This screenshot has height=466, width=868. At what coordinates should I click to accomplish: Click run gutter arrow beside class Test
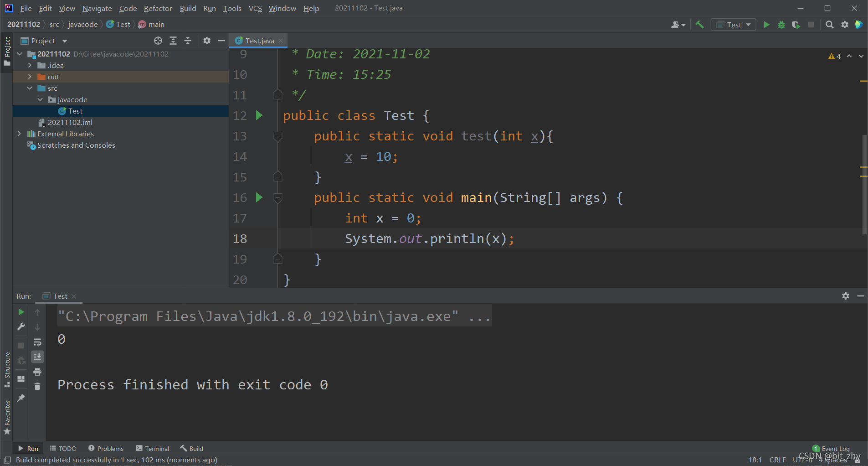[259, 115]
